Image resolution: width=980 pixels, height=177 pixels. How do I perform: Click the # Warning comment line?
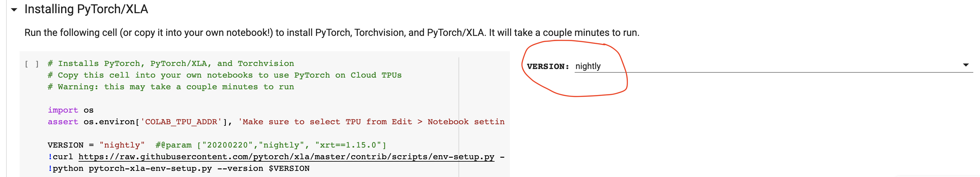[171, 87]
